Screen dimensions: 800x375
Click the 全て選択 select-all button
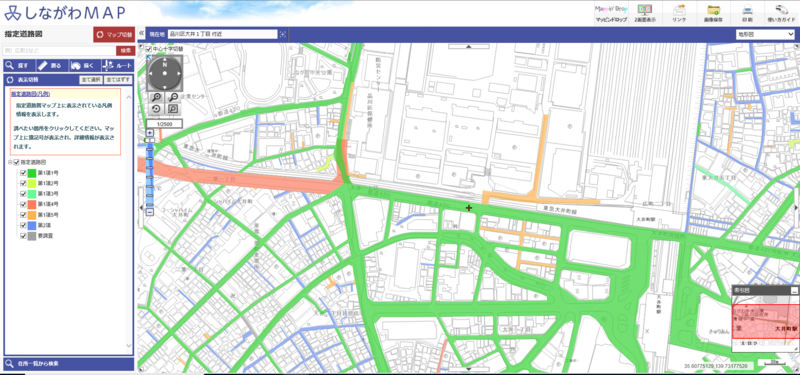pyautogui.click(x=91, y=80)
